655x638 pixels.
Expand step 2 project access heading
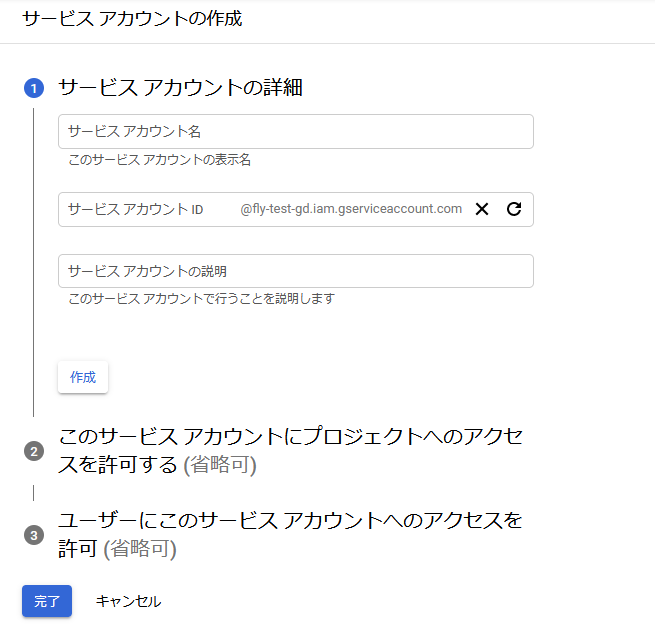290,450
